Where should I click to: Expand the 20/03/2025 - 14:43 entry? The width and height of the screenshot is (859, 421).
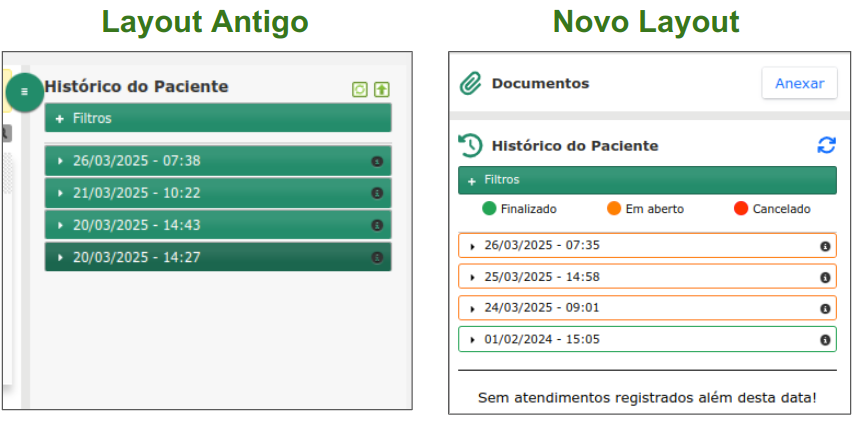tap(218, 225)
